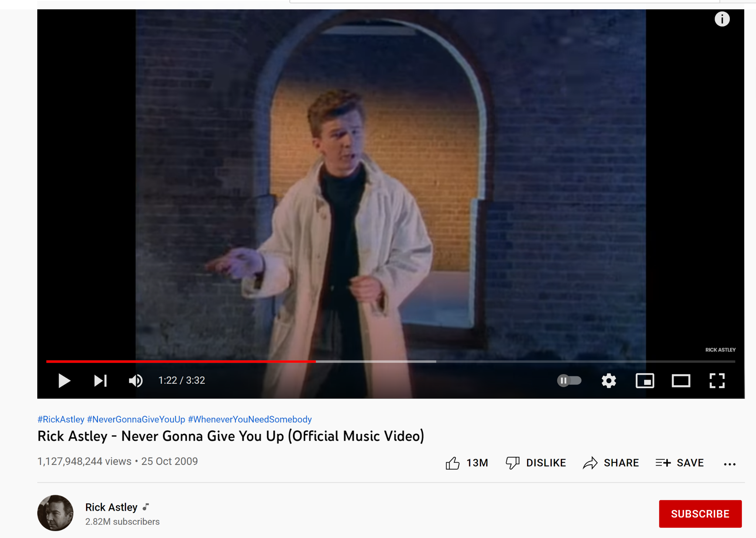Subscribe to Rick Astley channel
The image size is (756, 538).
(x=700, y=514)
